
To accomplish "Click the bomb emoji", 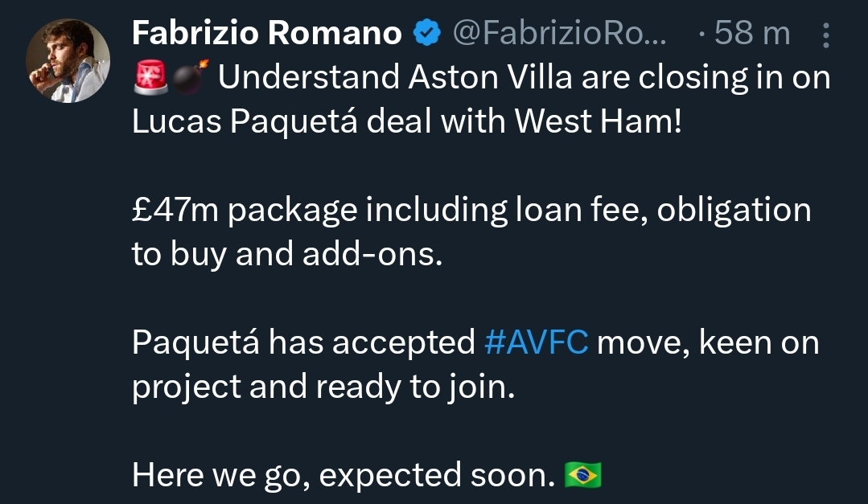I will (190, 78).
